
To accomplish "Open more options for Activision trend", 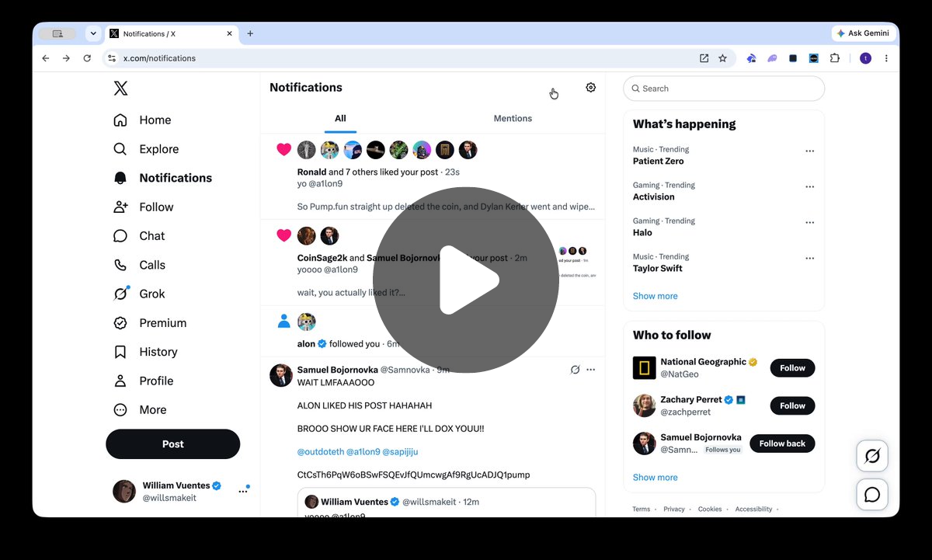I will 810,187.
